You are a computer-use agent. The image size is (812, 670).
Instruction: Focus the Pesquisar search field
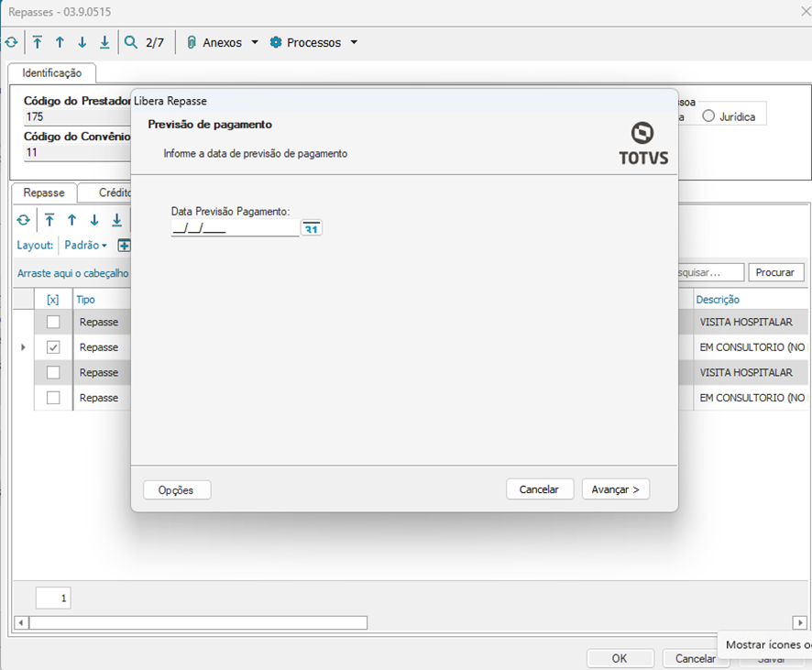point(710,272)
